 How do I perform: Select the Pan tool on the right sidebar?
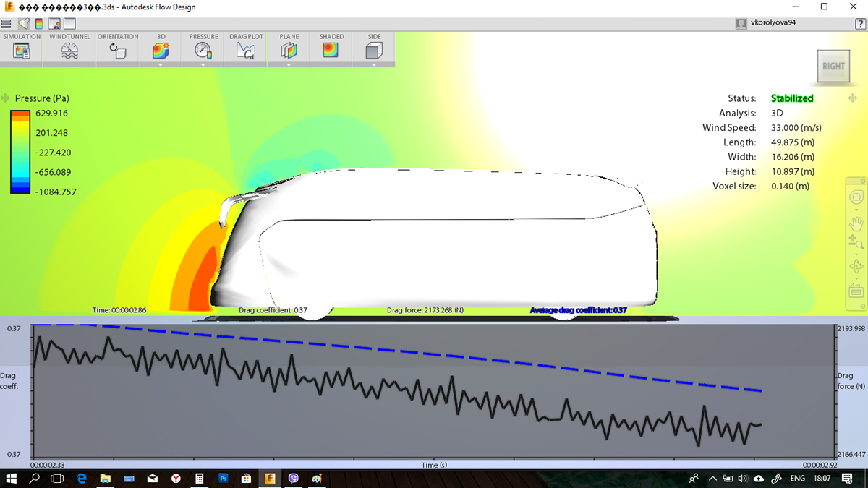pos(855,223)
